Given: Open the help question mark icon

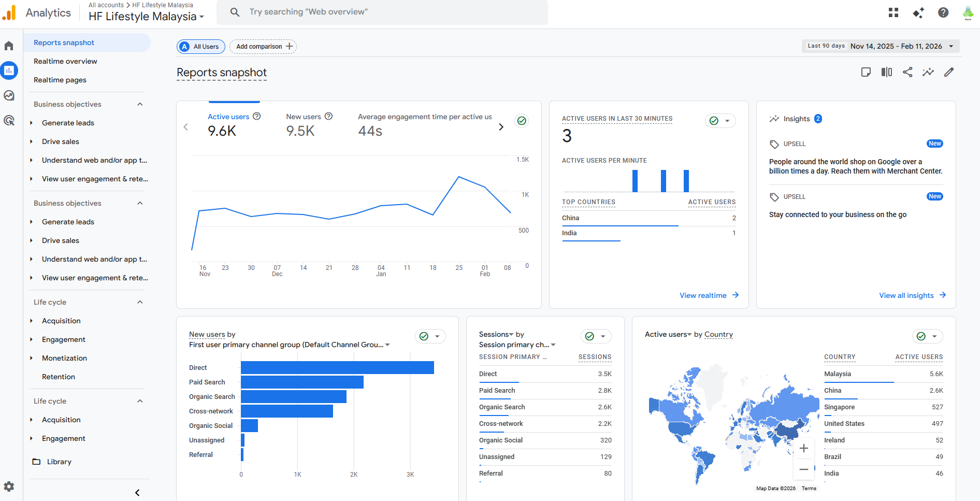Looking at the screenshot, I should 943,12.
